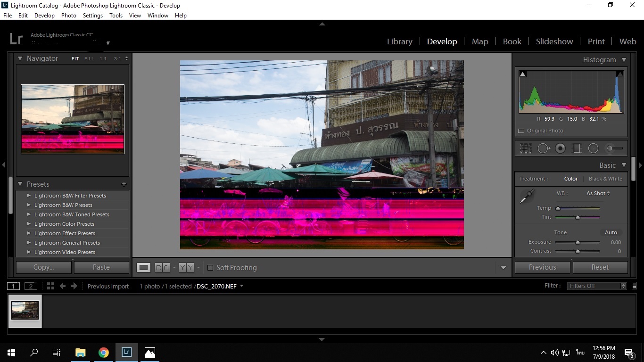The width and height of the screenshot is (644, 362).
Task: Switch to grid view in the filmstrip bar
Action: tap(50, 286)
